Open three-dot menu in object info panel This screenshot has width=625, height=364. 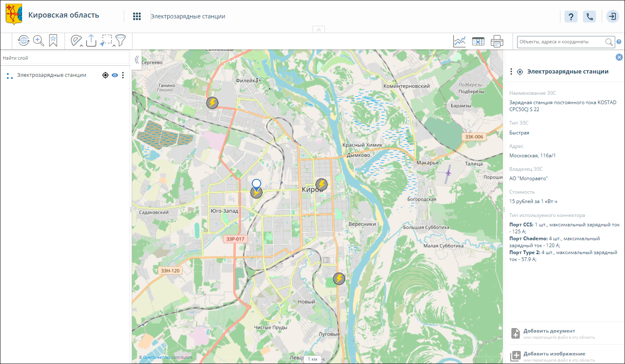pos(511,72)
